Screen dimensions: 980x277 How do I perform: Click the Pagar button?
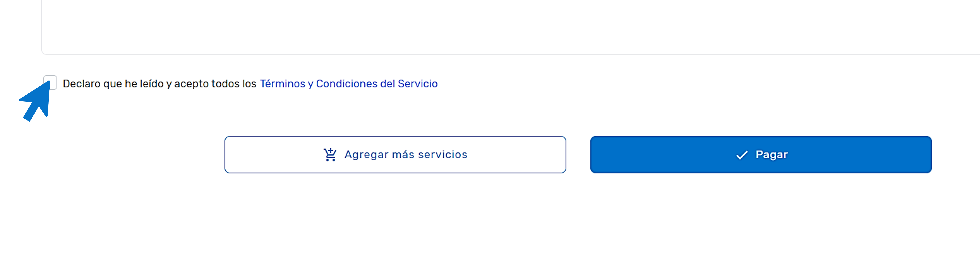(761, 155)
